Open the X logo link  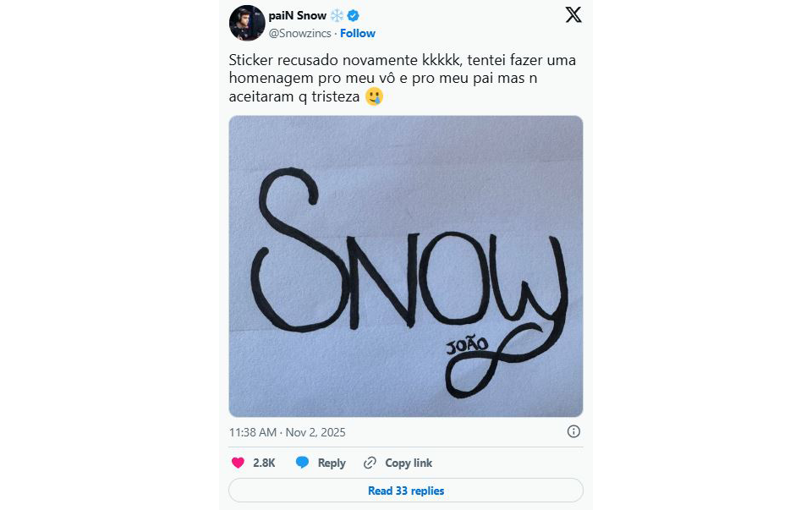point(573,14)
